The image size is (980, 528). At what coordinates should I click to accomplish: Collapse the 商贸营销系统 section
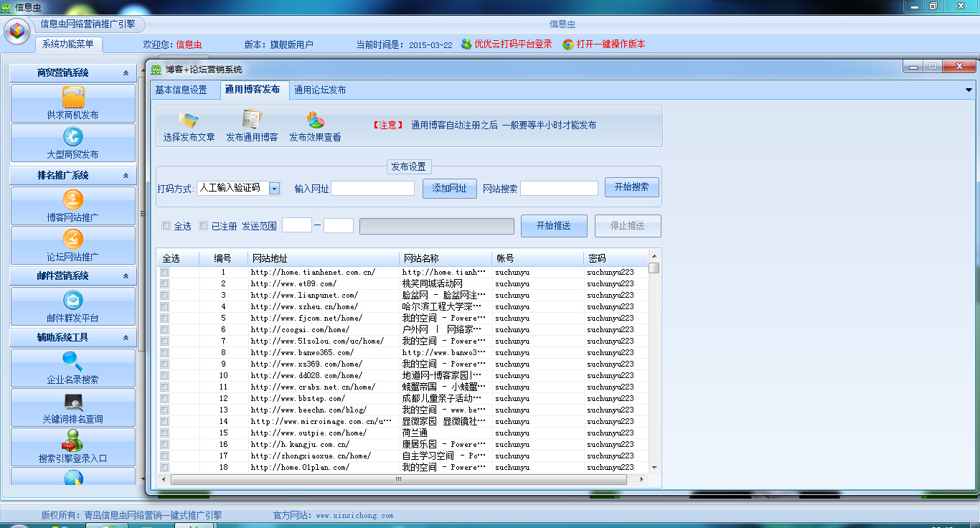(125, 71)
